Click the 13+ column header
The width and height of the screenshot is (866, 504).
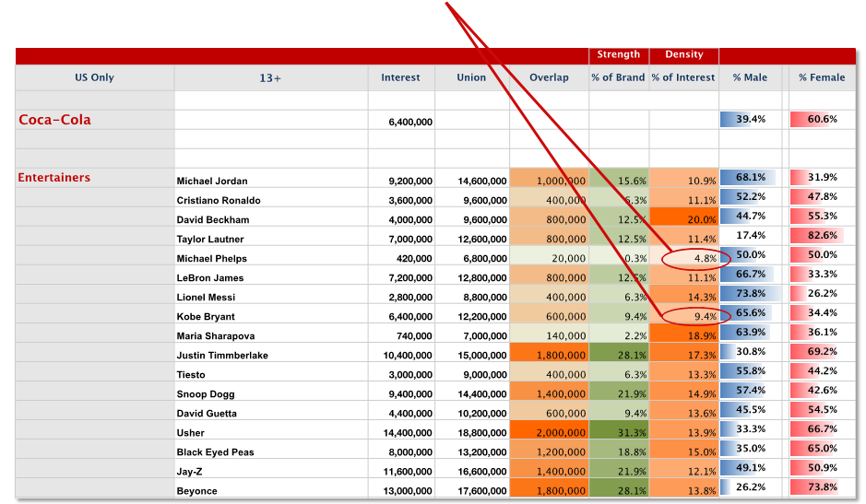click(x=270, y=77)
